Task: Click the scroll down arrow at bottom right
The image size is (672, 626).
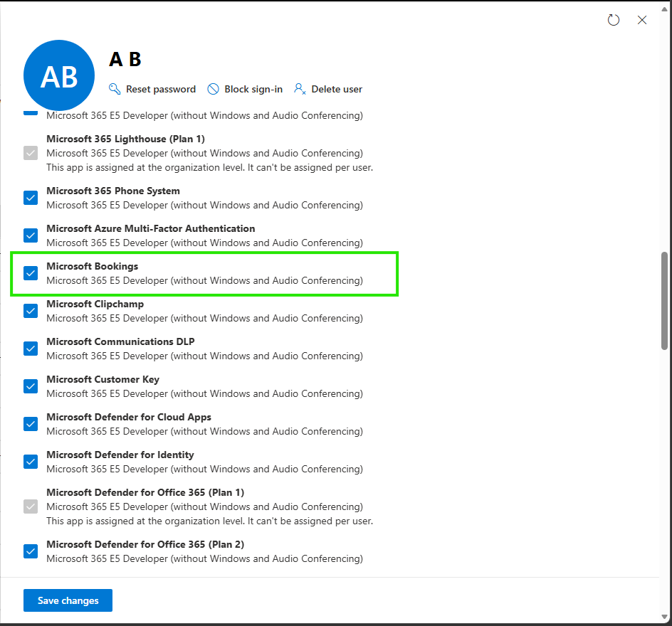Action: click(x=664, y=617)
